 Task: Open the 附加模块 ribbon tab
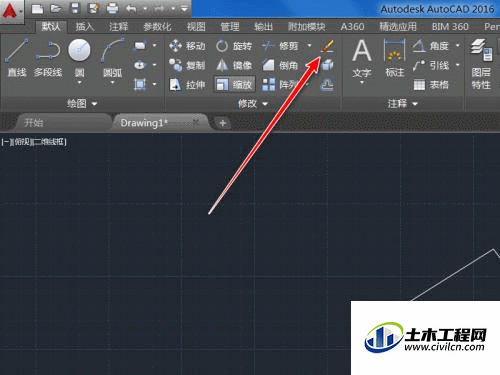307,27
